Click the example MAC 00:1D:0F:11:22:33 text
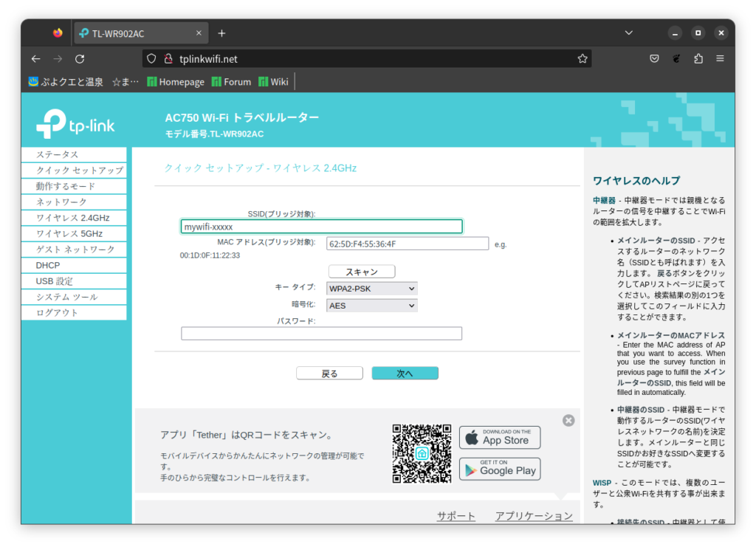756x547 pixels. pyautogui.click(x=210, y=255)
